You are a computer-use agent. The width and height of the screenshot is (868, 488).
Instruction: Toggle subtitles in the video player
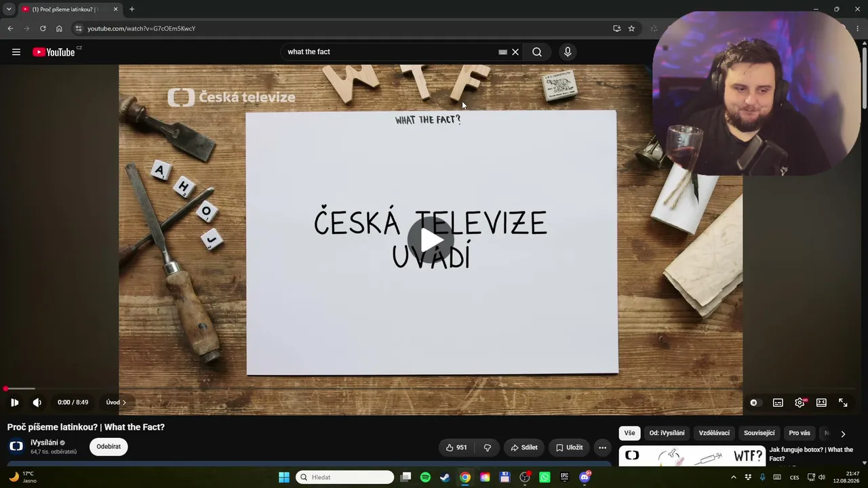(778, 403)
